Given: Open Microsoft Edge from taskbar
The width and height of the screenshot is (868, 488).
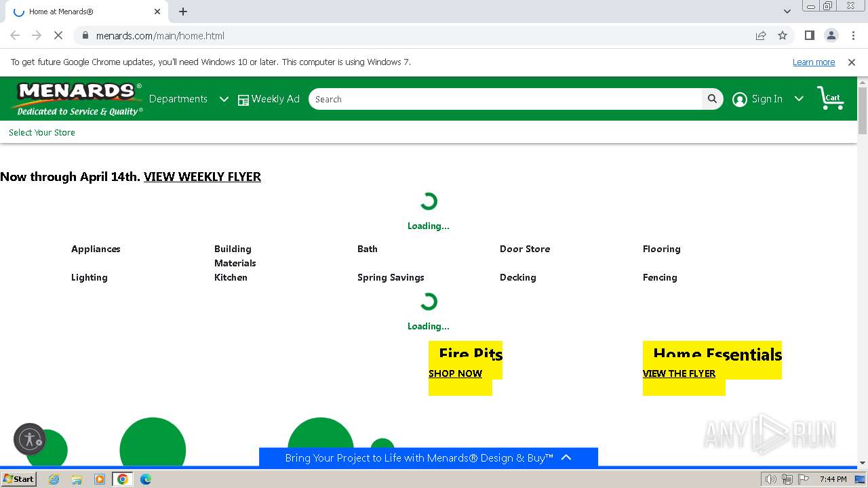Looking at the screenshot, I should (146, 479).
